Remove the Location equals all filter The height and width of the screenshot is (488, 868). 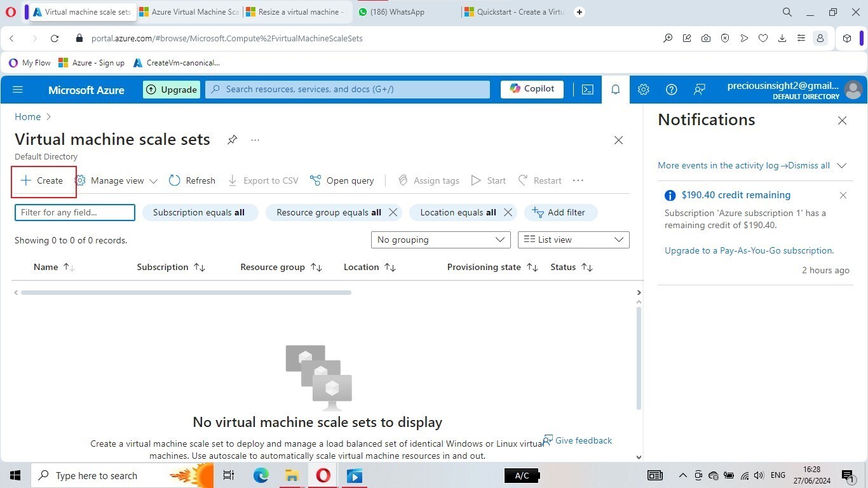[x=508, y=212]
